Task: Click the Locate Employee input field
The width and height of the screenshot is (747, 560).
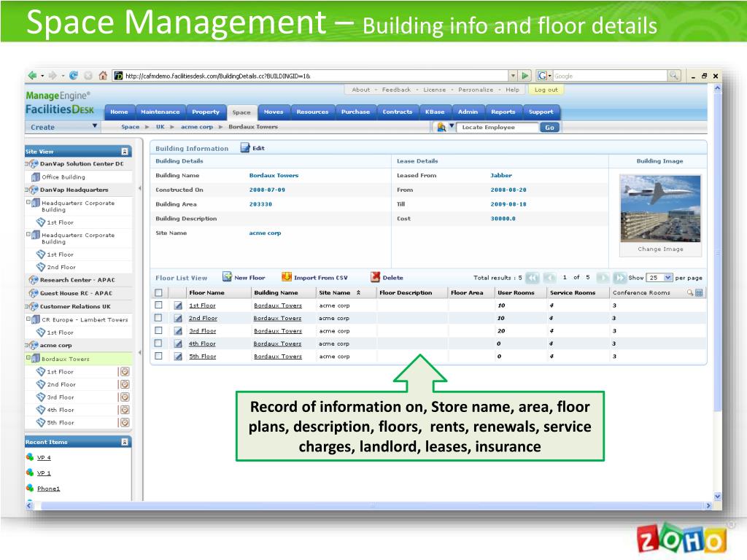Action: coord(498,127)
